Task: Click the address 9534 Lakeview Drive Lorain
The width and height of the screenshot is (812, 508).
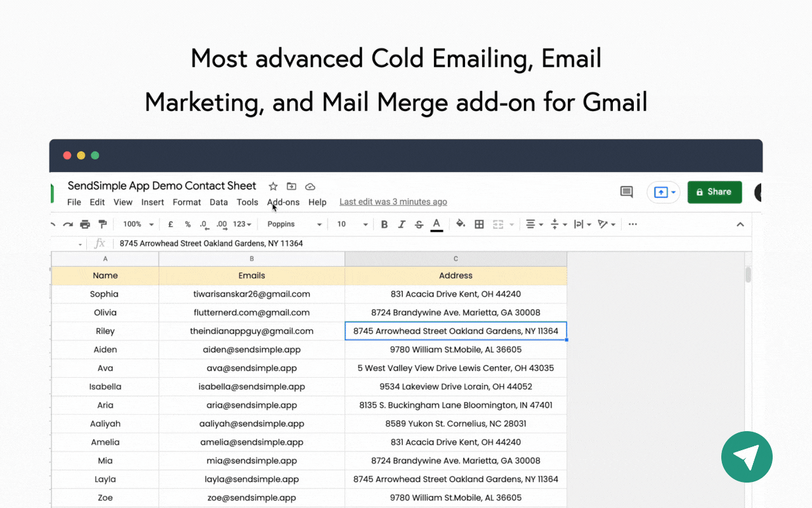Action: pos(455,387)
